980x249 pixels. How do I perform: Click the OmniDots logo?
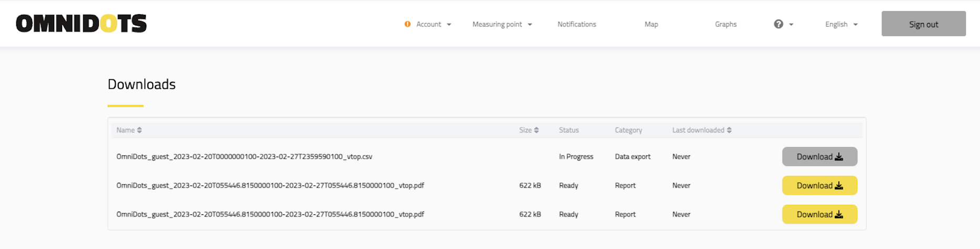[x=81, y=24]
